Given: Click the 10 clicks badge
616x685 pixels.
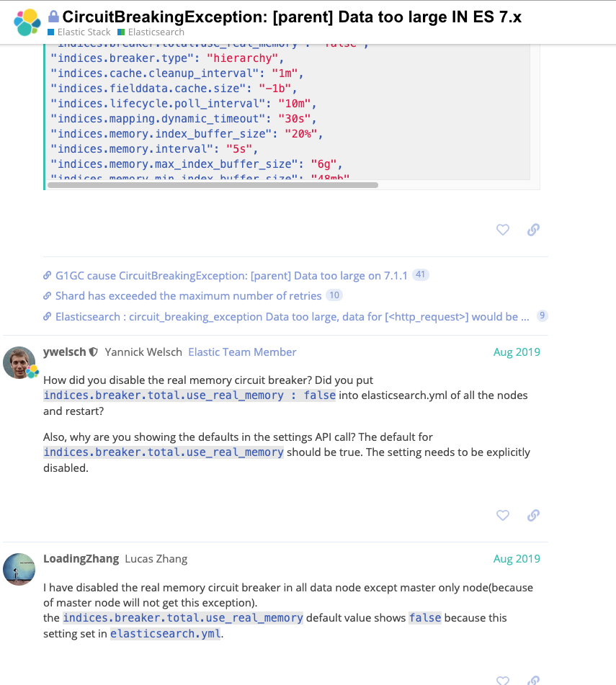Looking at the screenshot, I should coord(334,295).
